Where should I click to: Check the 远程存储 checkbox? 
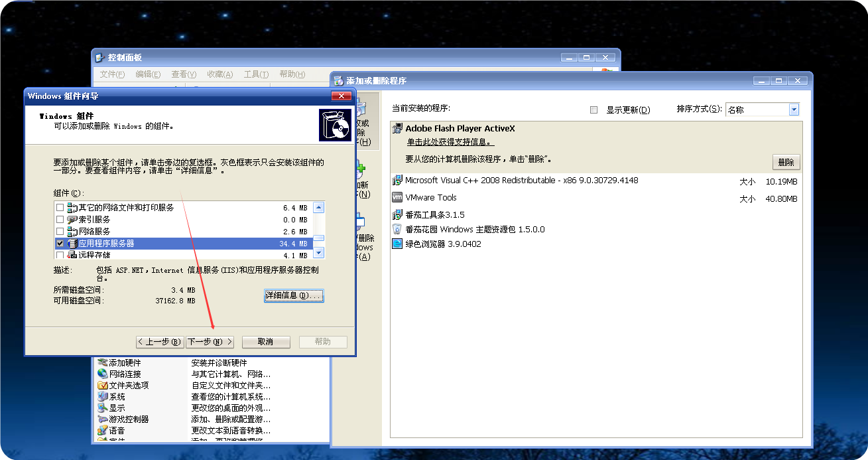[60, 255]
